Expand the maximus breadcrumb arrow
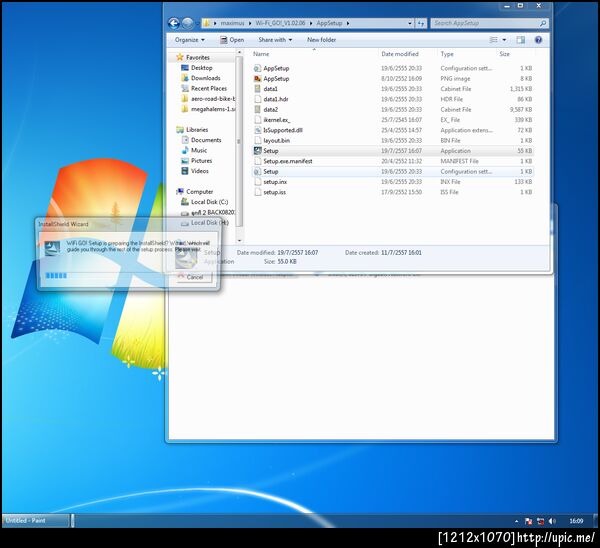The width and height of the screenshot is (600, 548). pos(250,23)
